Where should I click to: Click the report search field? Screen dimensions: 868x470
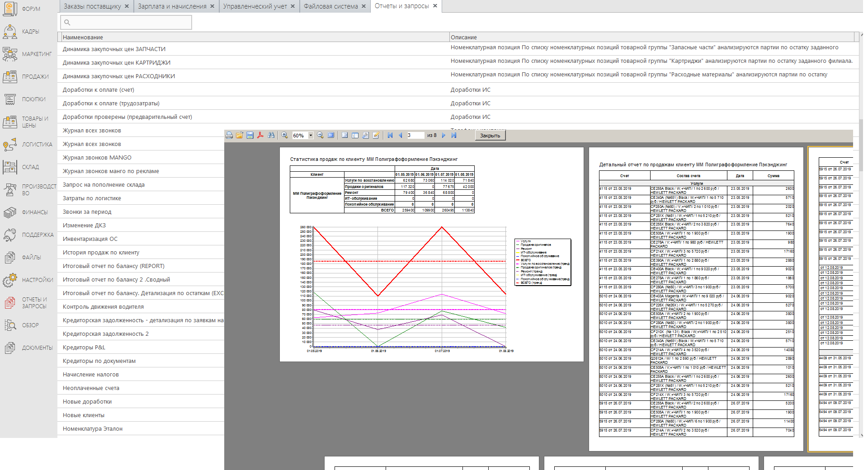126,22
